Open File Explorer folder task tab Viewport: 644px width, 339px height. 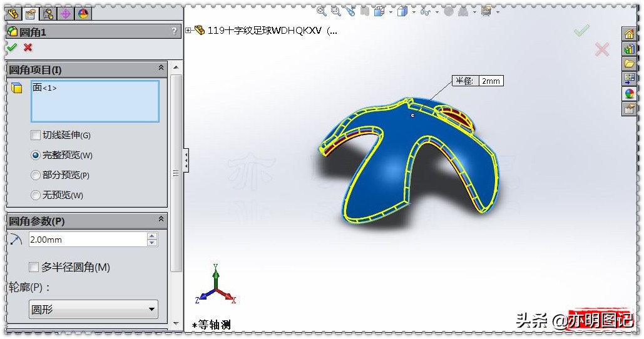point(629,64)
